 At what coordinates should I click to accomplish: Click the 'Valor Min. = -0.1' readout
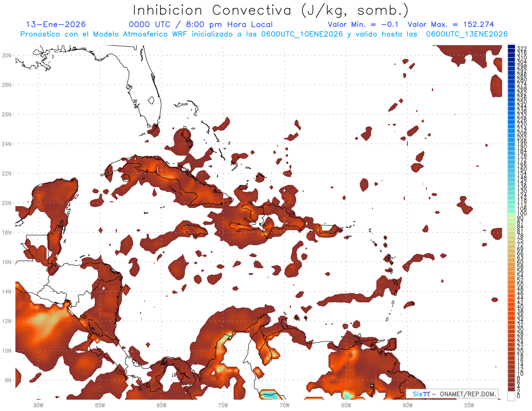[x=363, y=24]
